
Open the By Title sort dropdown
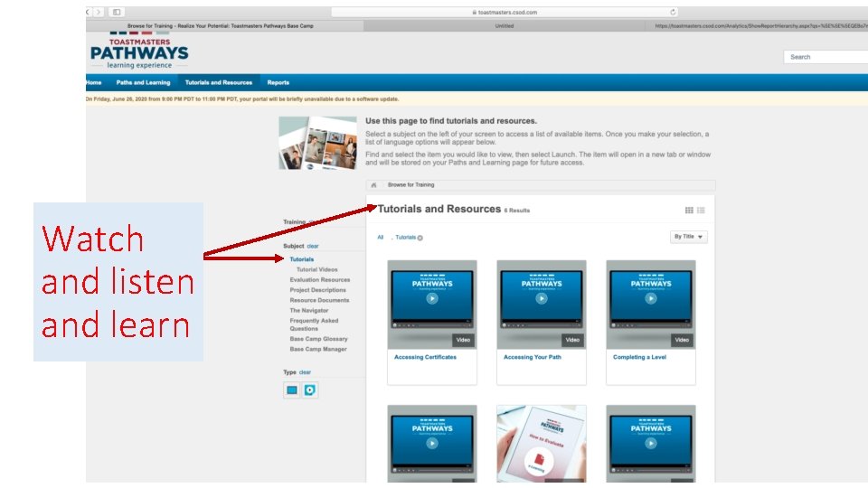(x=688, y=237)
